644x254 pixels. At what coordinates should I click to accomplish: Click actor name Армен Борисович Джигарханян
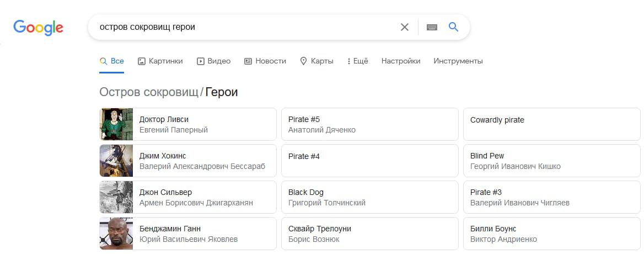[196, 203]
